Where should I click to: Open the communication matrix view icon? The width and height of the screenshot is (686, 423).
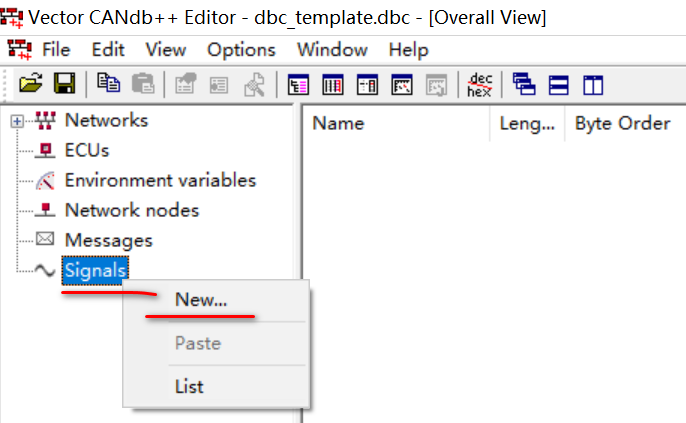click(x=367, y=85)
